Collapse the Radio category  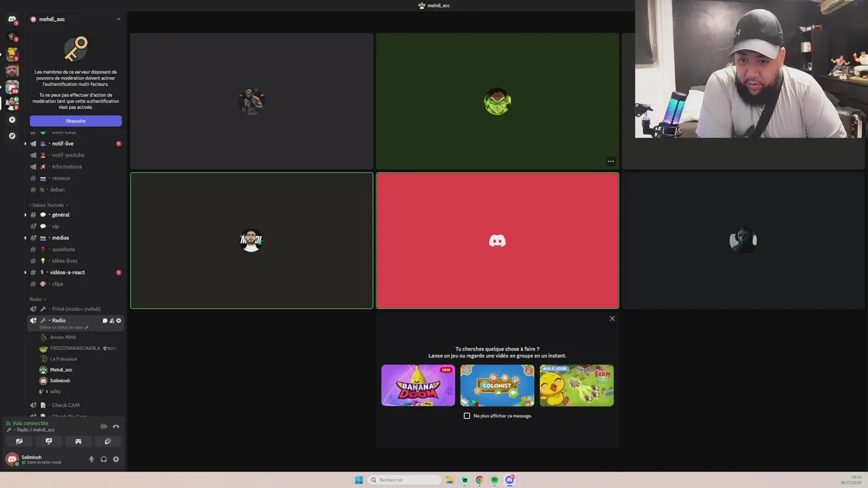[x=37, y=299]
